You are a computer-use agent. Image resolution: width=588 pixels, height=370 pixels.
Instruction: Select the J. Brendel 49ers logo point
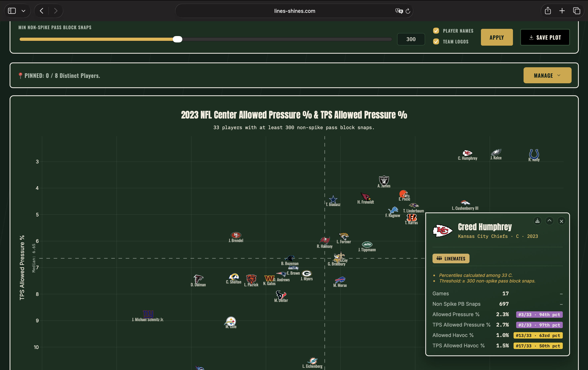pyautogui.click(x=236, y=235)
